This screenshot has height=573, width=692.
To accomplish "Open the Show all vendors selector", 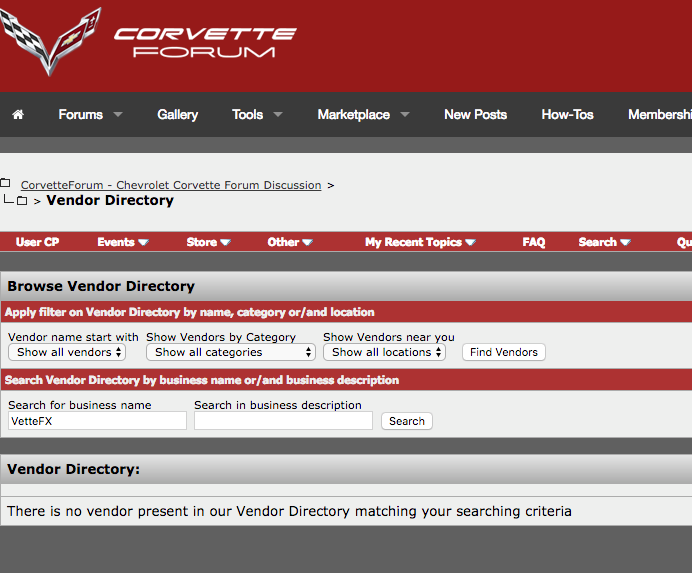I will tap(67, 352).
